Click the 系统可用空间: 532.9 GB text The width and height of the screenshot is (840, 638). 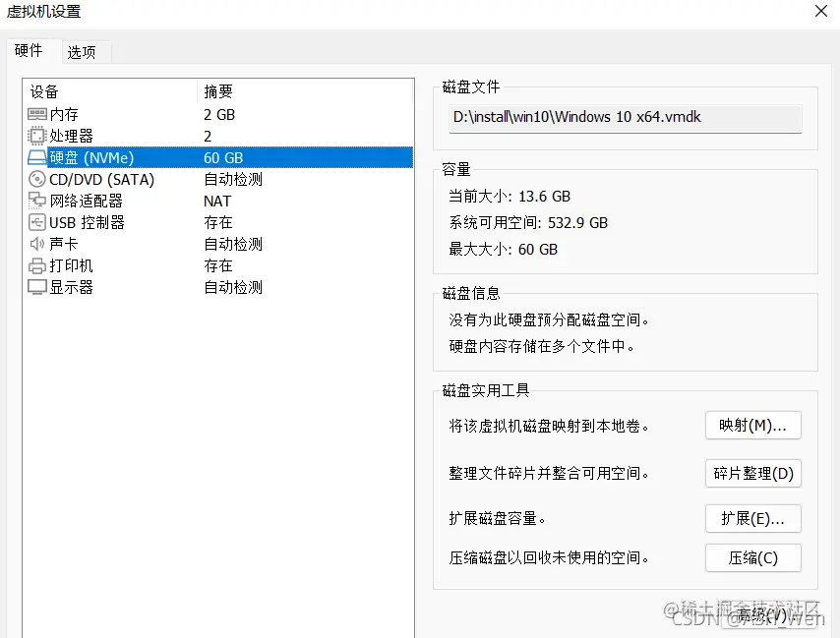(x=528, y=222)
